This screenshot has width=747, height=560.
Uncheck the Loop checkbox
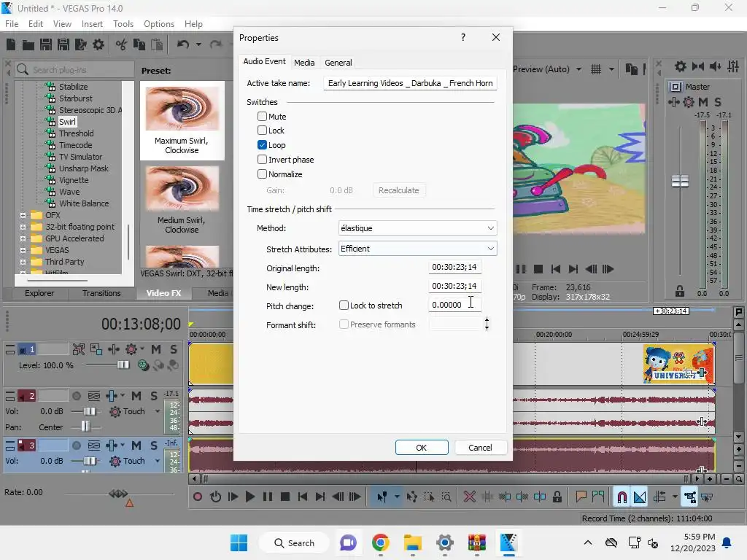[x=262, y=145]
